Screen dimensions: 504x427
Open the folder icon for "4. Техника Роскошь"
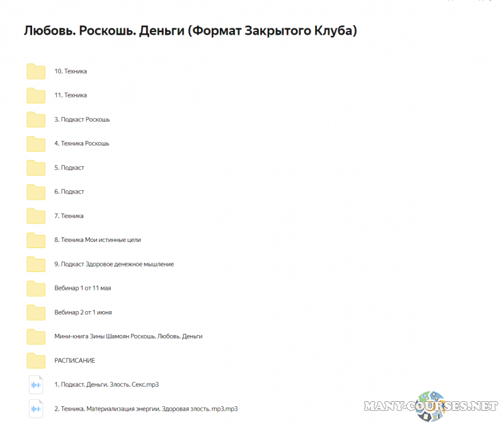(35, 144)
